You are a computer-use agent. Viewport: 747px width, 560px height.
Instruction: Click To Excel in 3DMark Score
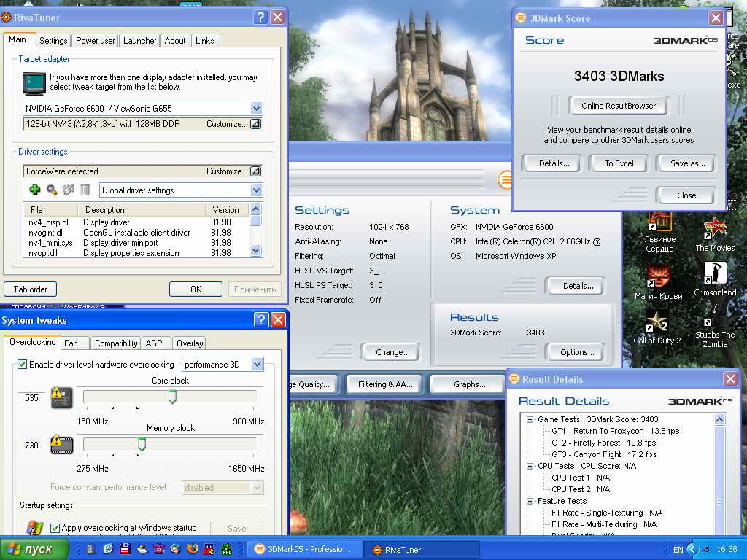tap(619, 163)
